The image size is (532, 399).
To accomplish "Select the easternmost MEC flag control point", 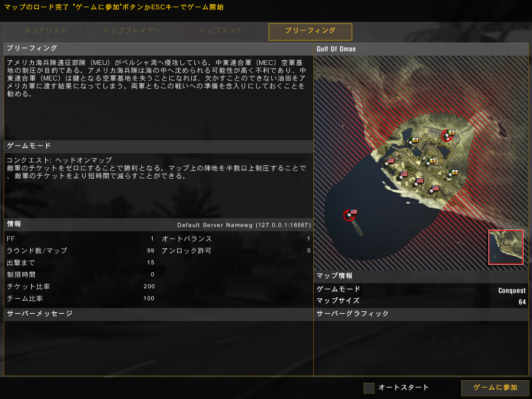I will [454, 172].
